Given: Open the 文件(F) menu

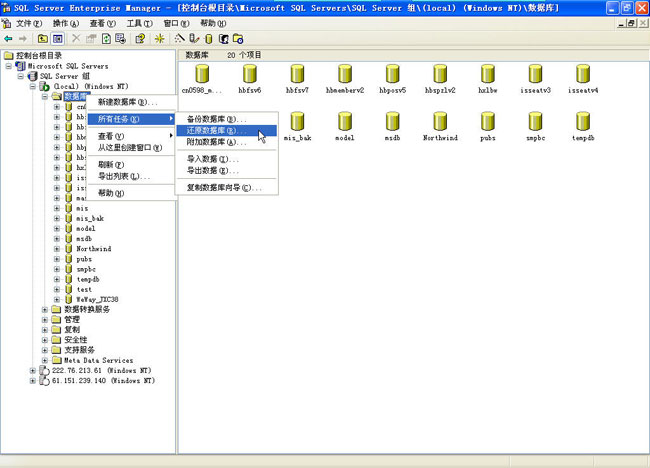Looking at the screenshot, I should [29, 23].
